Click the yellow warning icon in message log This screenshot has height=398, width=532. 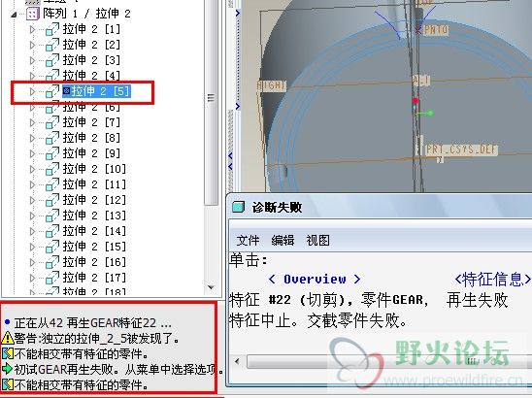(x=8, y=338)
